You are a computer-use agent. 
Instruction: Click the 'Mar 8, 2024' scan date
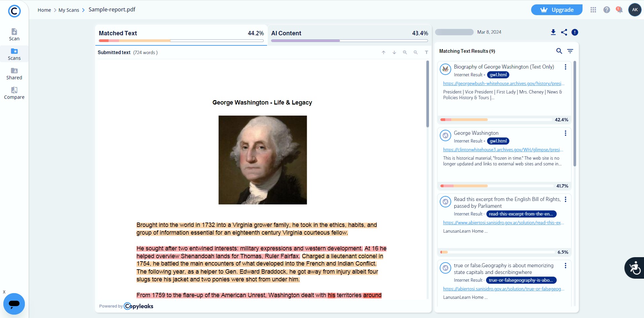pos(489,32)
